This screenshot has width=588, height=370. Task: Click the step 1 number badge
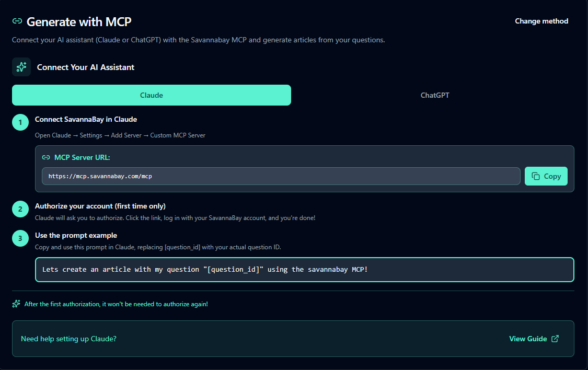click(x=20, y=123)
